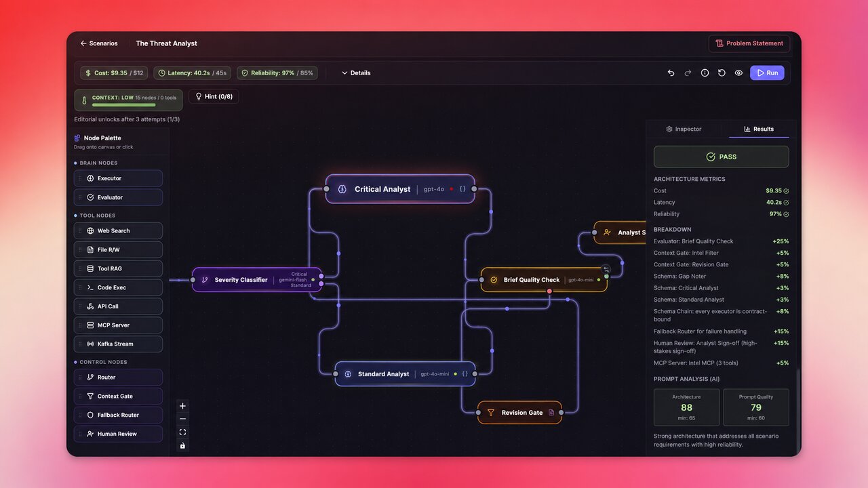Zoom in on the canvas
The image size is (868, 488).
coord(182,406)
